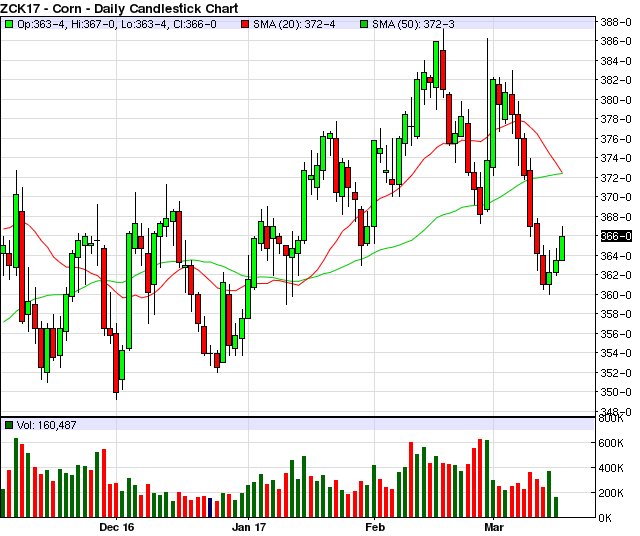Click the 350-0 price axis label

616,392
